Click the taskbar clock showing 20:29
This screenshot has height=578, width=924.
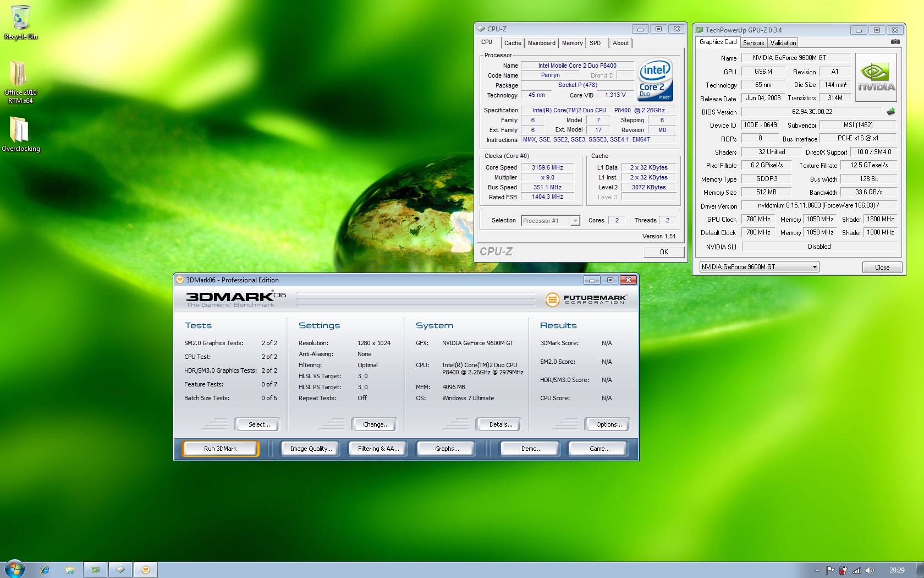tap(897, 570)
